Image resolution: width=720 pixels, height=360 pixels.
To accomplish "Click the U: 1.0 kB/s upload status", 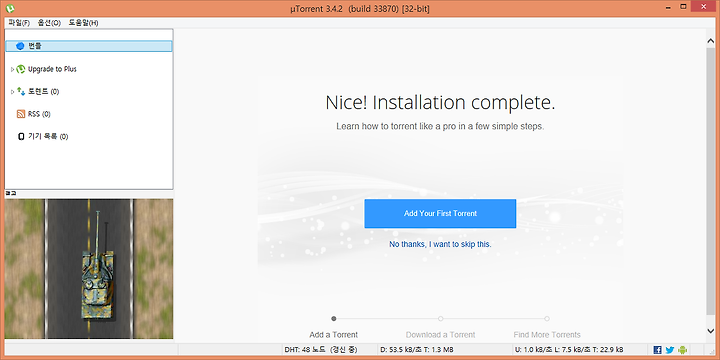I will [569, 350].
